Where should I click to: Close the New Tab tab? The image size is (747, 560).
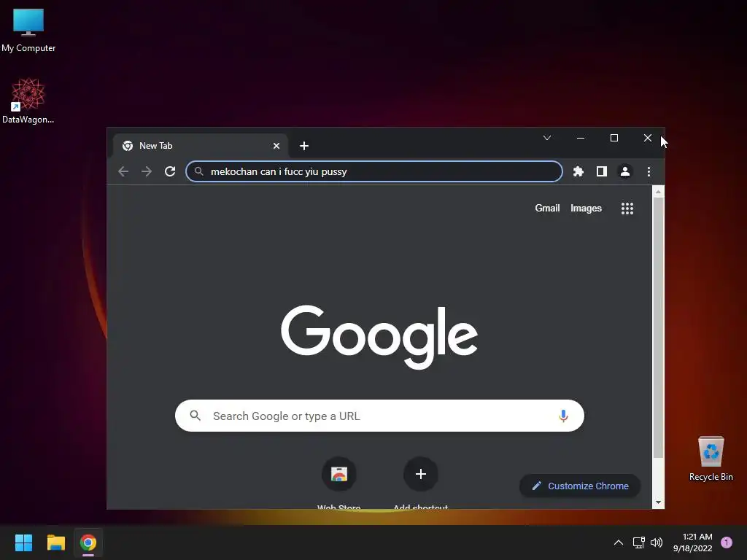pos(276,146)
